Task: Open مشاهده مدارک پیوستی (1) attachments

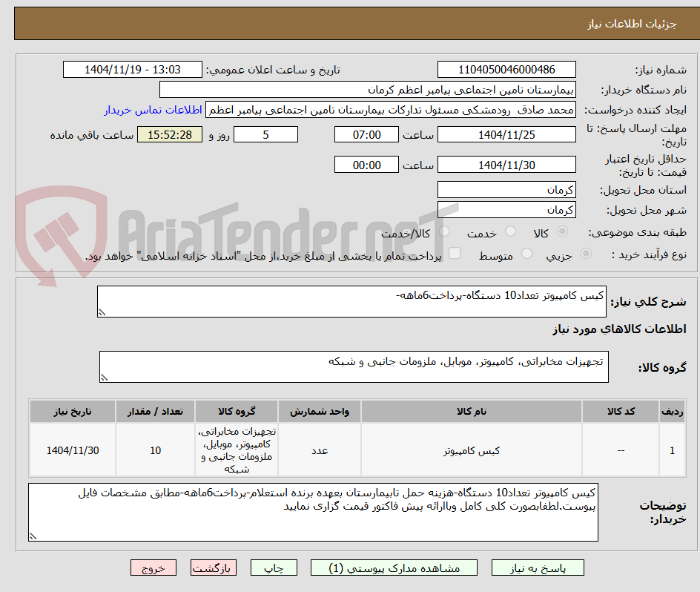Action: tap(394, 568)
